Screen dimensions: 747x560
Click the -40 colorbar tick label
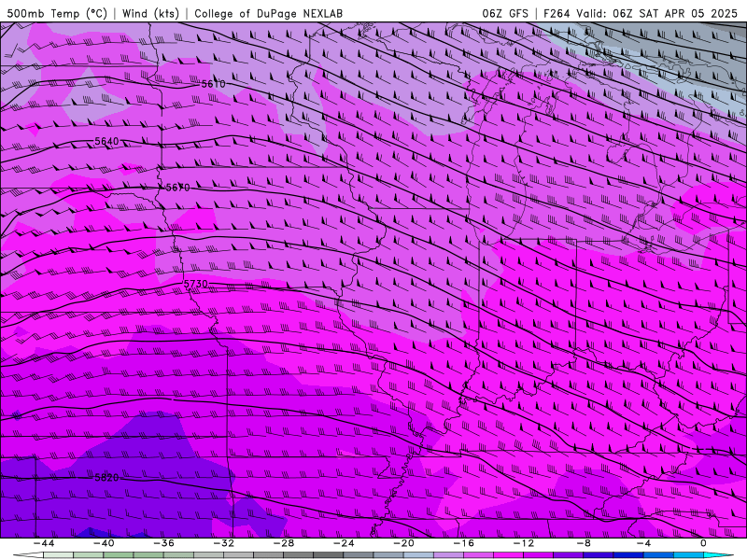tap(104, 543)
